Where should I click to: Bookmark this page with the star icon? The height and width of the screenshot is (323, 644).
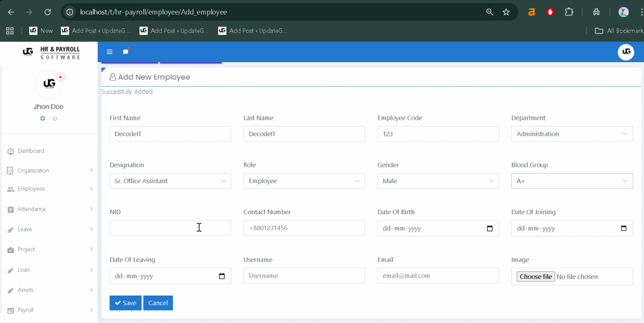(x=506, y=12)
